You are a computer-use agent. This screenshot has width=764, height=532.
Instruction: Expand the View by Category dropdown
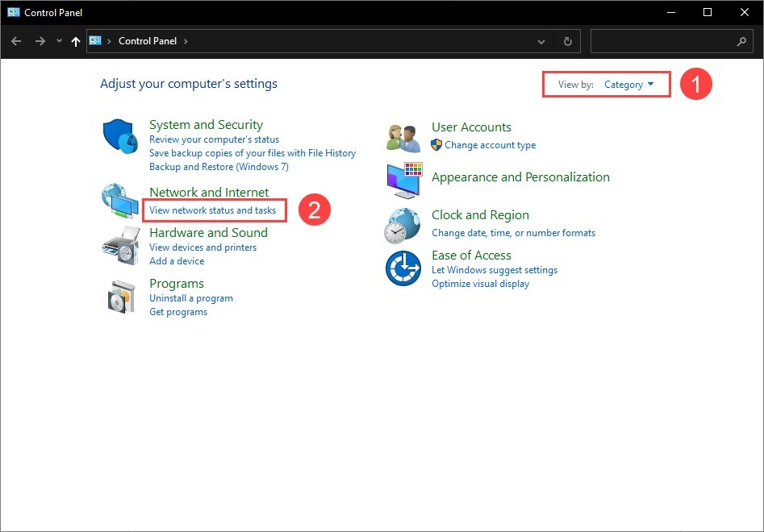pos(628,85)
